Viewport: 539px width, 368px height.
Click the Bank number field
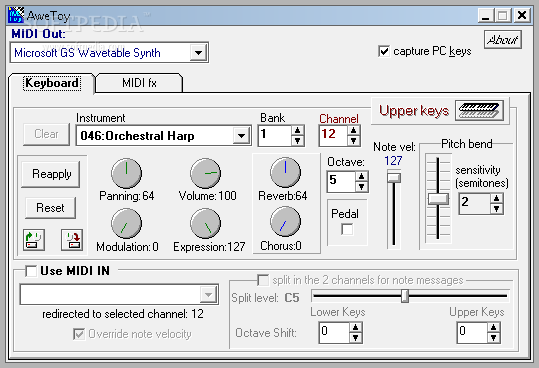(275, 136)
